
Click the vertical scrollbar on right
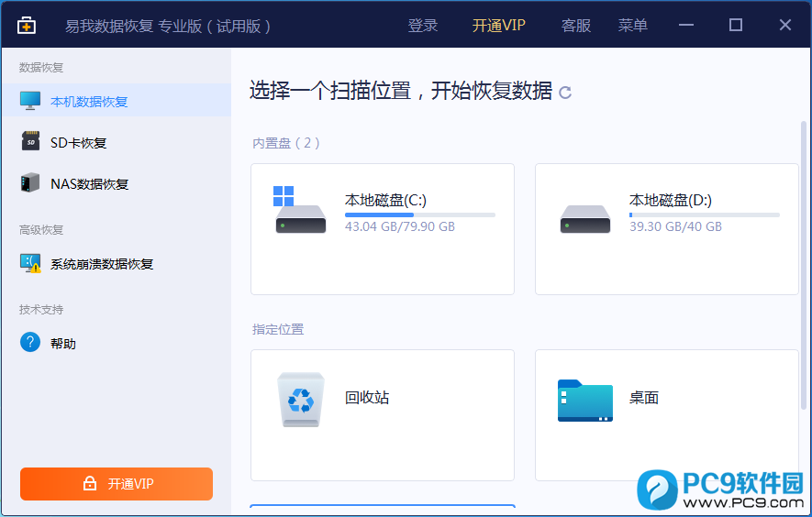click(804, 265)
